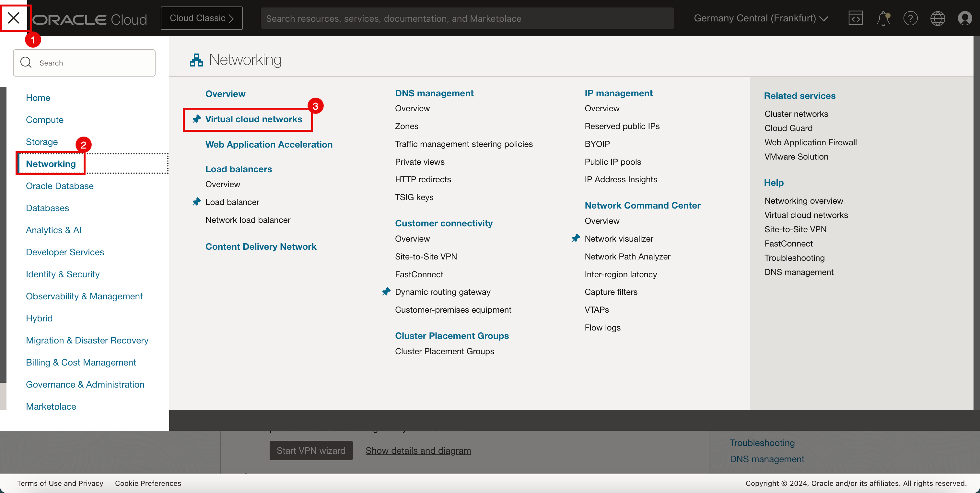Open Inter-region latency link
The height and width of the screenshot is (493, 980).
pyautogui.click(x=621, y=274)
